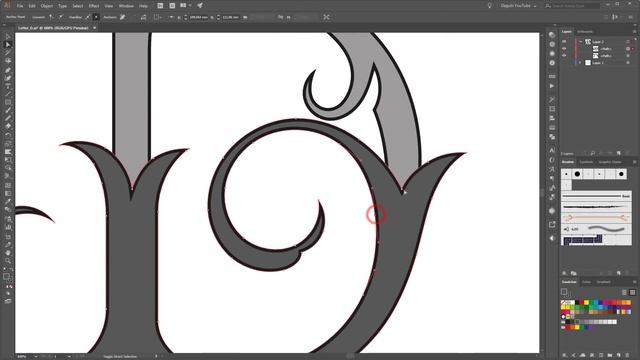Image resolution: width=640 pixels, height=360 pixels.
Task: Click New Swatch button
Action: [619, 355]
